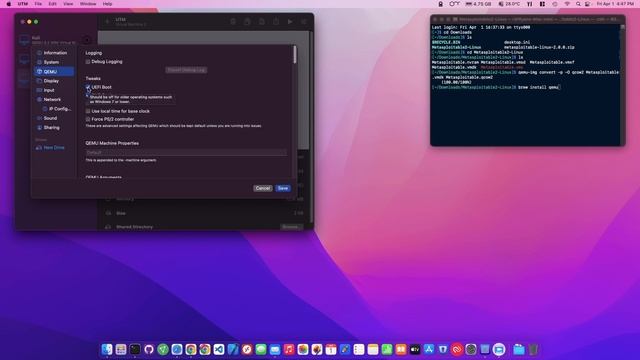
Task: Open the Sharing settings section
Action: click(54, 127)
